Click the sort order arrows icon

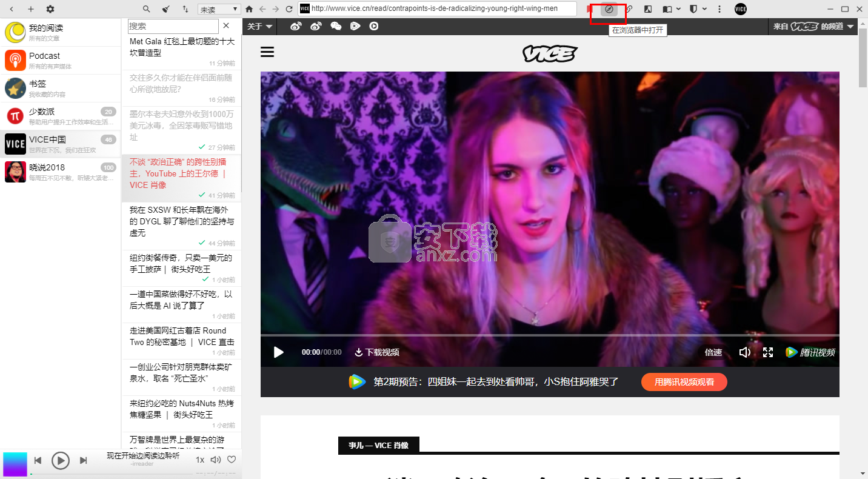185,9
